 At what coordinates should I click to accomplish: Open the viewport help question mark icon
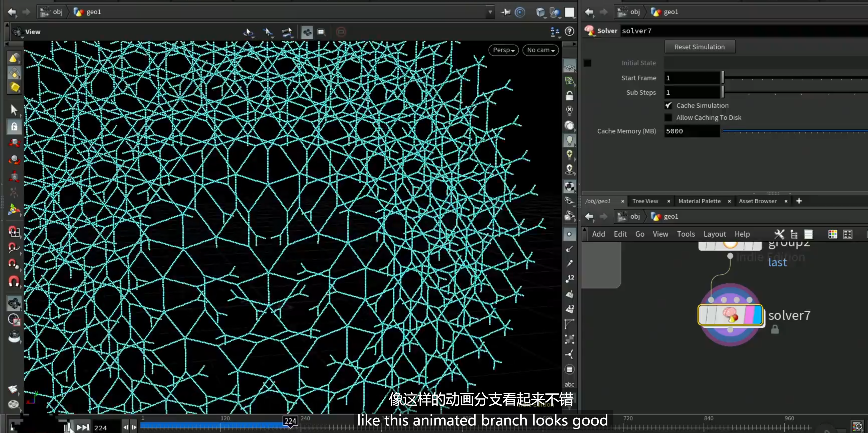570,31
